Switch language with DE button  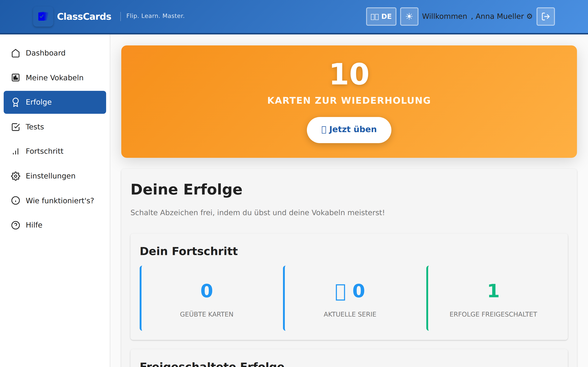click(x=381, y=17)
